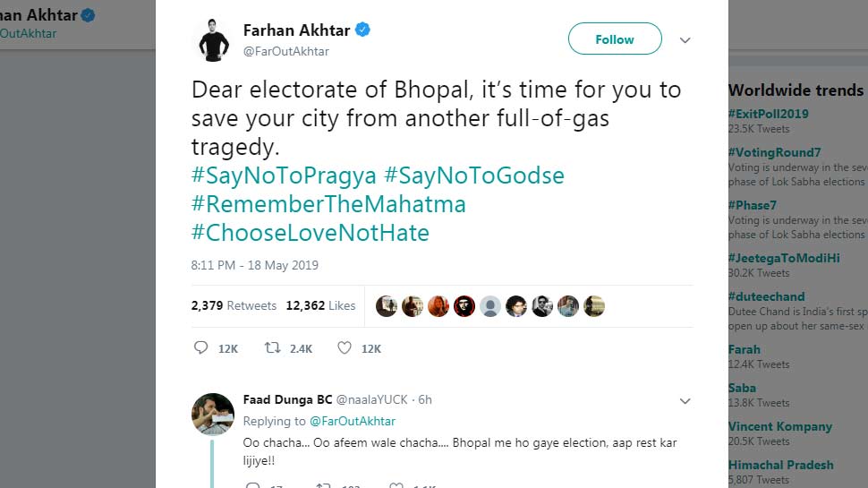
Task: Open the #RememberTheMahatma hashtag
Action: tap(328, 204)
